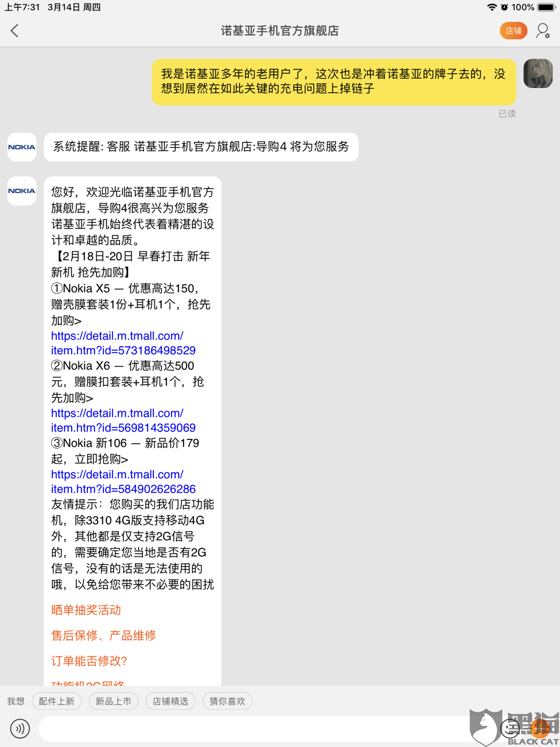Tap the battery icon in status bar
Screen dimensions: 560x747
[547, 7]
